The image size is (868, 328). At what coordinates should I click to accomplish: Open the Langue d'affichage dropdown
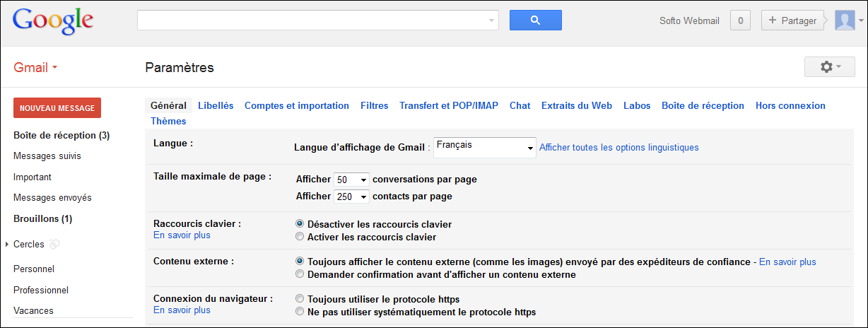tap(484, 147)
